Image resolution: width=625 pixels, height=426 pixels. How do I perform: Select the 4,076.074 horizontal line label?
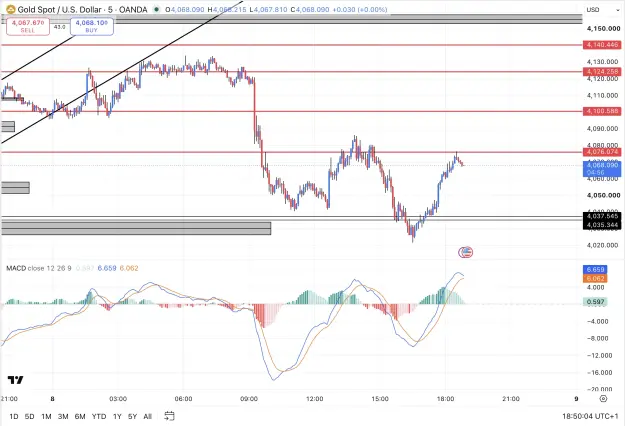602,152
